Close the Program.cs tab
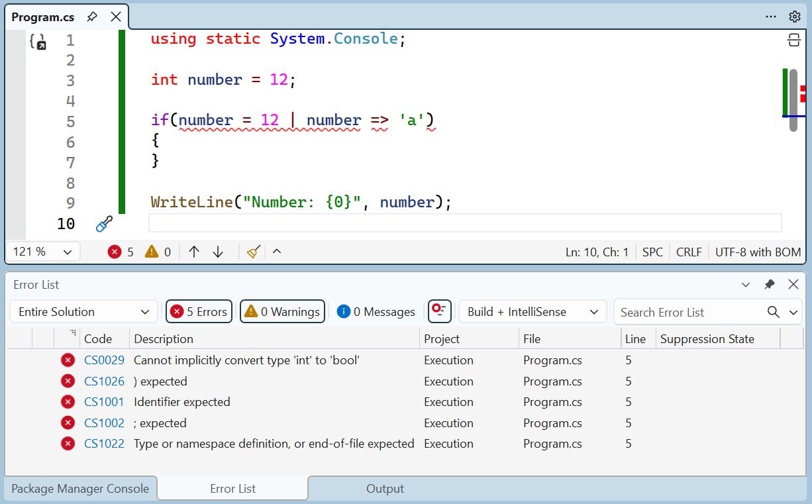 tap(115, 17)
